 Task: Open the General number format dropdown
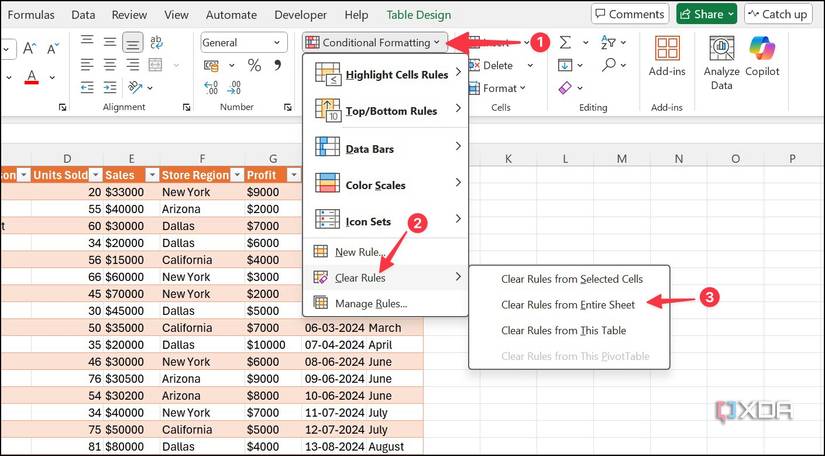coord(244,43)
